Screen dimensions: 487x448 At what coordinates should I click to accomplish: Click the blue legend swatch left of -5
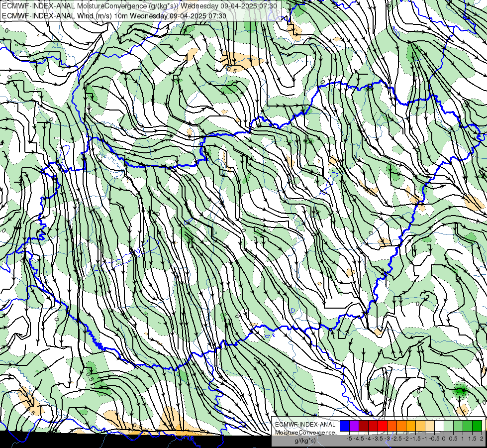pyautogui.click(x=345, y=426)
